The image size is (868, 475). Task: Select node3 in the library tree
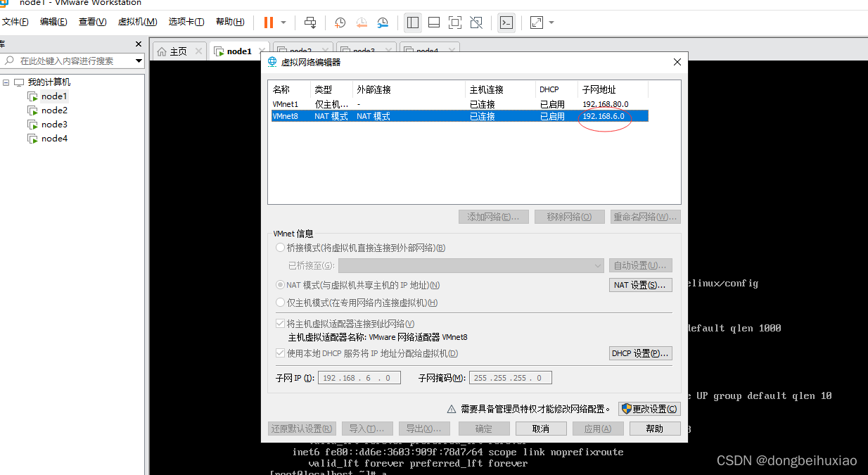click(54, 125)
